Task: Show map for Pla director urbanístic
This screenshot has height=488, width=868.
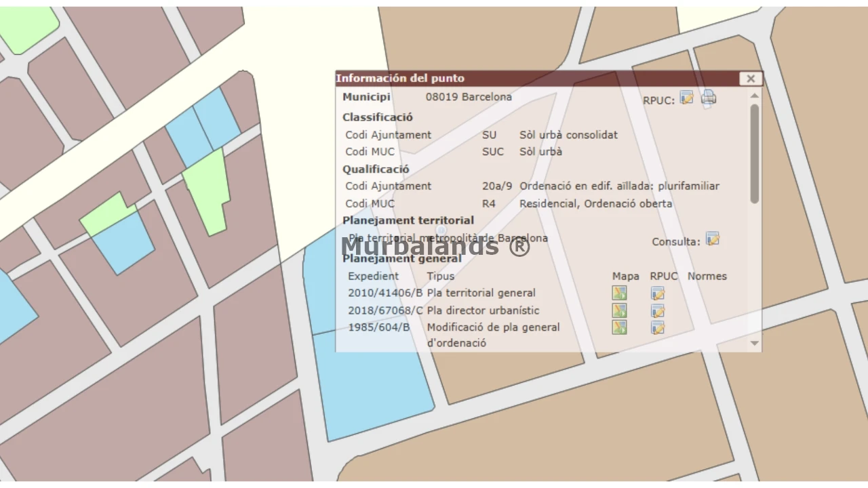Action: pyautogui.click(x=619, y=310)
